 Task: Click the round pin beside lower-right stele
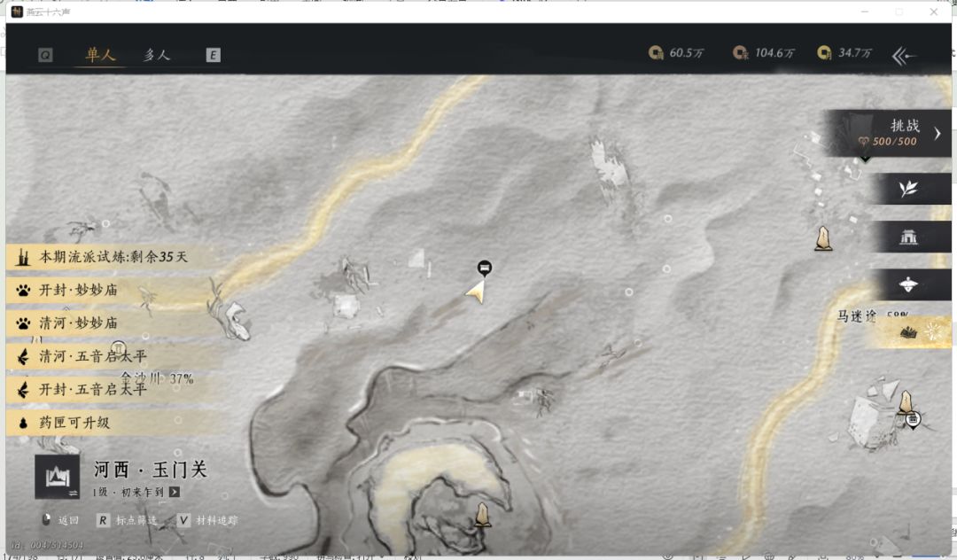pos(913,420)
